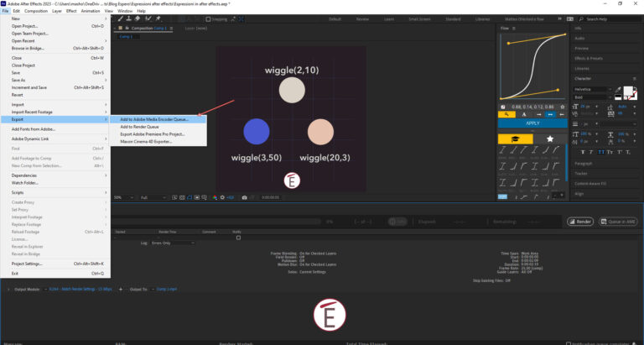Click the Render button
Image resolution: width=644 pixels, height=345 pixels.
(580, 222)
